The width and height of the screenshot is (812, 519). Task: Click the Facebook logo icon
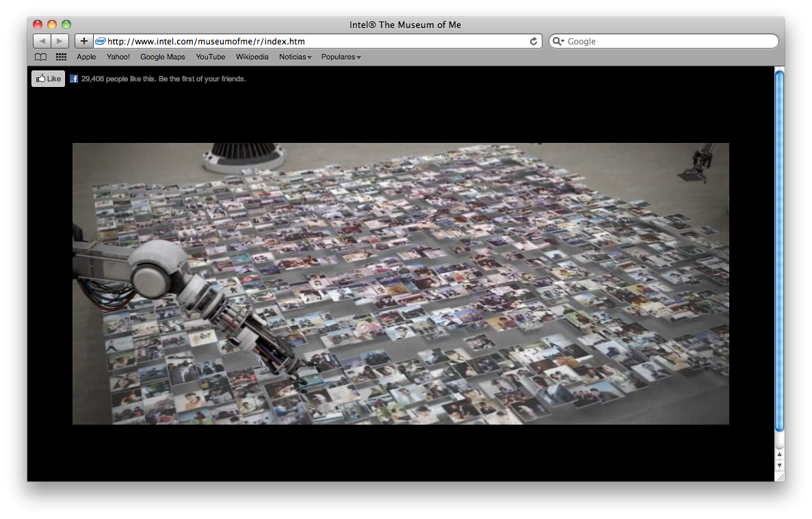(x=74, y=79)
